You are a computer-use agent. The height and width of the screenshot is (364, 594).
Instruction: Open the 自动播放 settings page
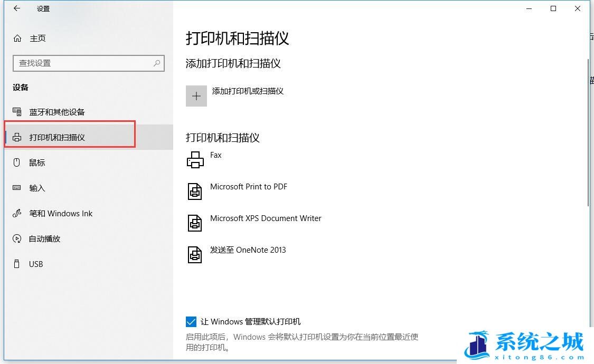pyautogui.click(x=89, y=238)
